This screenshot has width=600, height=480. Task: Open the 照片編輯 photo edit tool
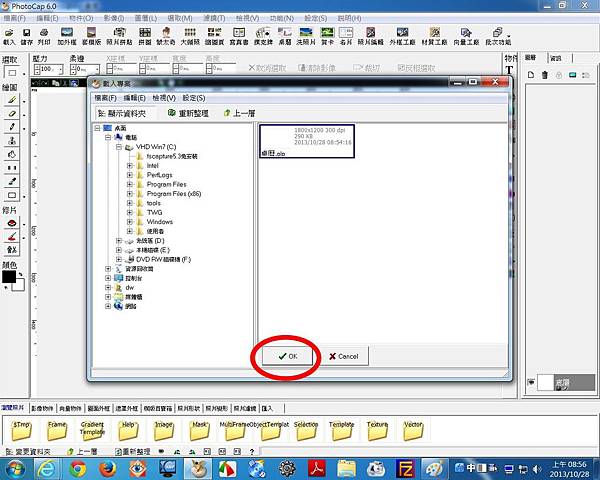coord(370,36)
